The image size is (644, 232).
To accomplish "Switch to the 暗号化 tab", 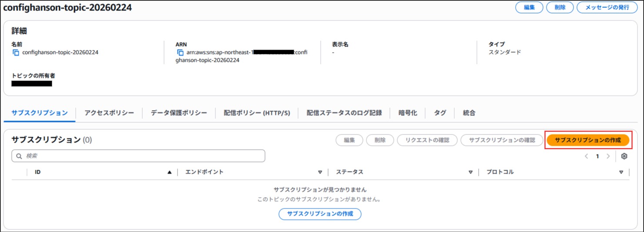I will click(x=408, y=113).
